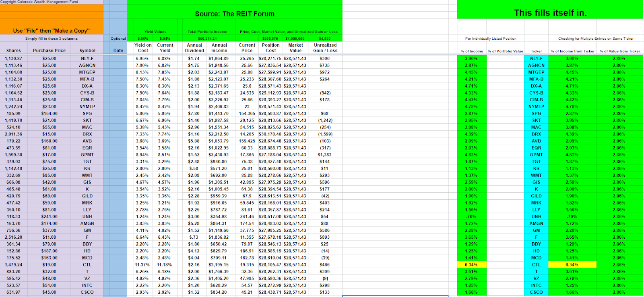Screen dimensions: 644x297
Task: Click the Colorado Wealth Management Fund copyright text
Action: (x=39, y=2)
